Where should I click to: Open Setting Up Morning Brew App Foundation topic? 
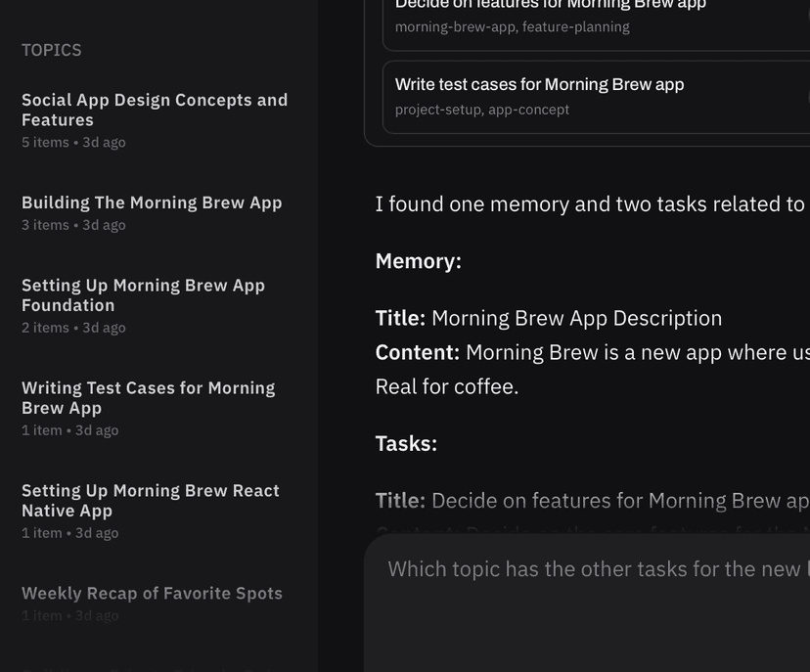pos(143,294)
